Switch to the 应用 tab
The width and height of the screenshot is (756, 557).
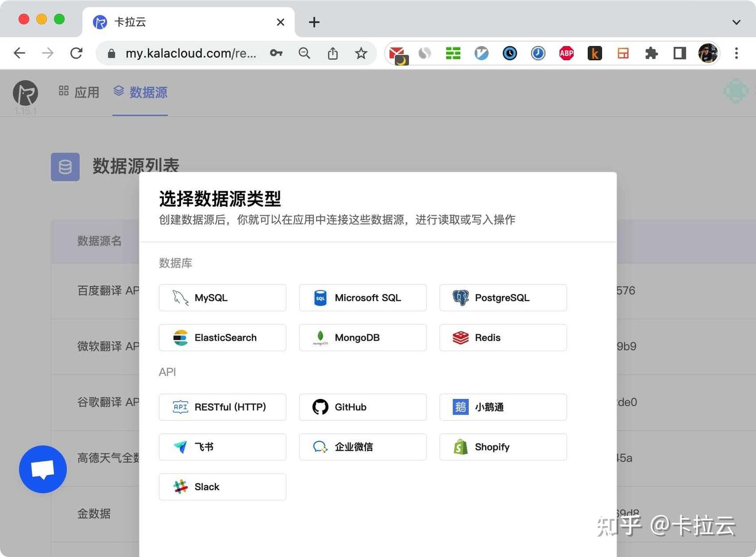tap(79, 92)
